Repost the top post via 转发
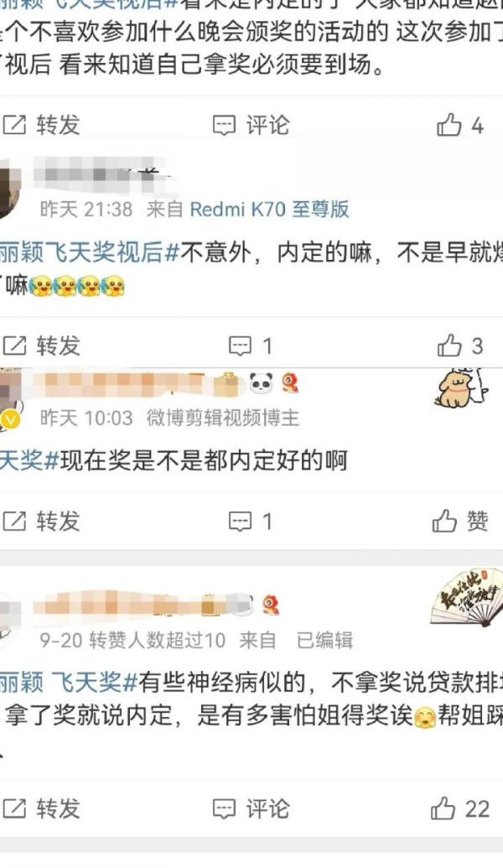 (x=42, y=125)
